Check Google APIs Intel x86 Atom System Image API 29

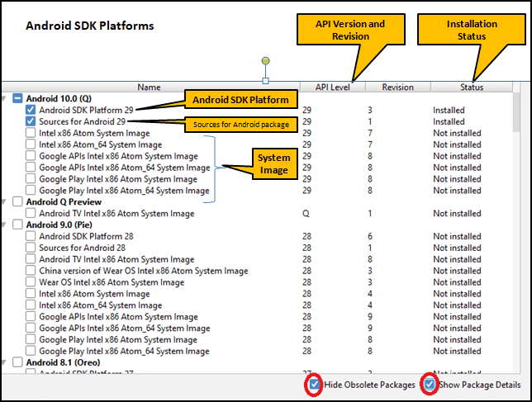[31, 156]
